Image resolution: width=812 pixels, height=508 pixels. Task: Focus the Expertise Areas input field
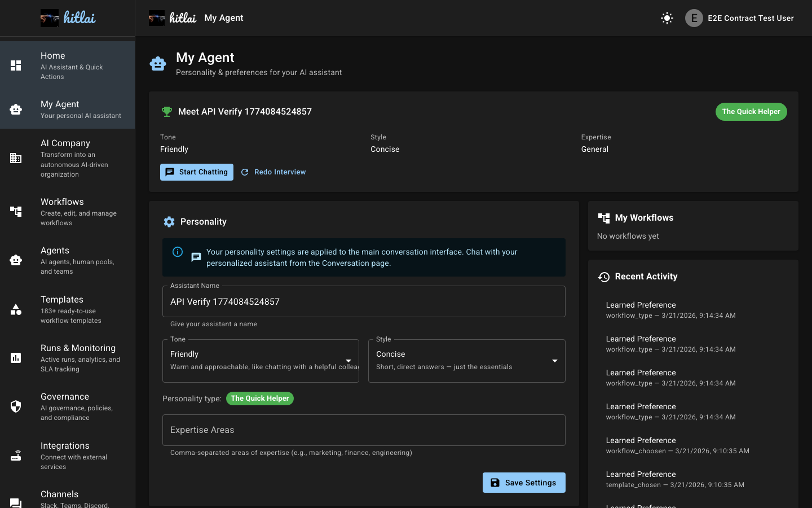click(x=364, y=430)
